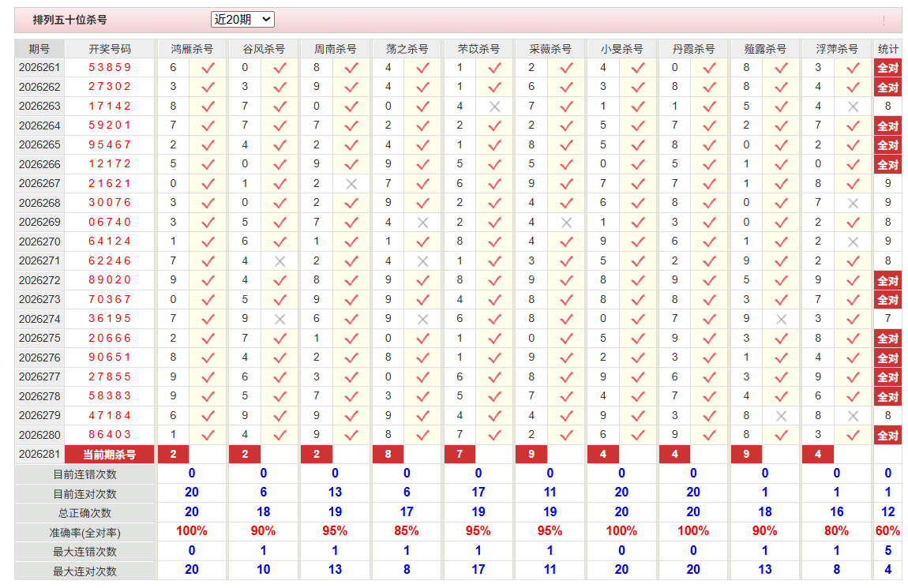
Task: Click the X mark for 浮萍杀号 in row 2026268
Action: (x=853, y=203)
